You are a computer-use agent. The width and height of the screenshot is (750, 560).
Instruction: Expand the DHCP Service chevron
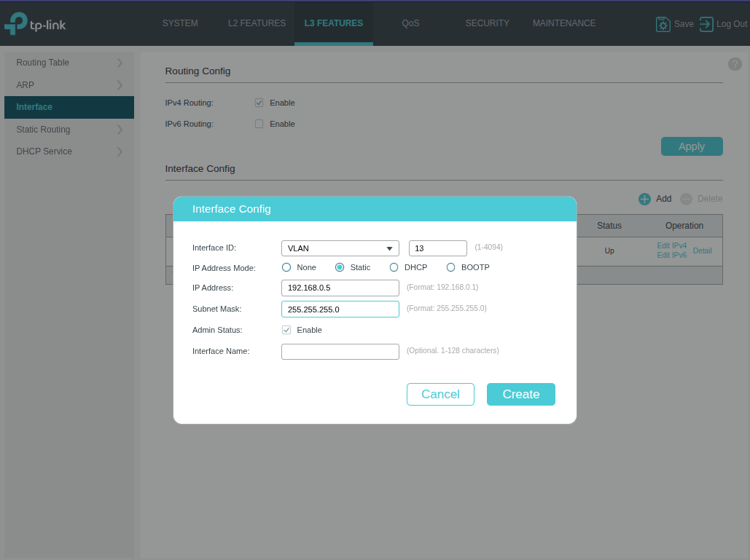coord(120,151)
